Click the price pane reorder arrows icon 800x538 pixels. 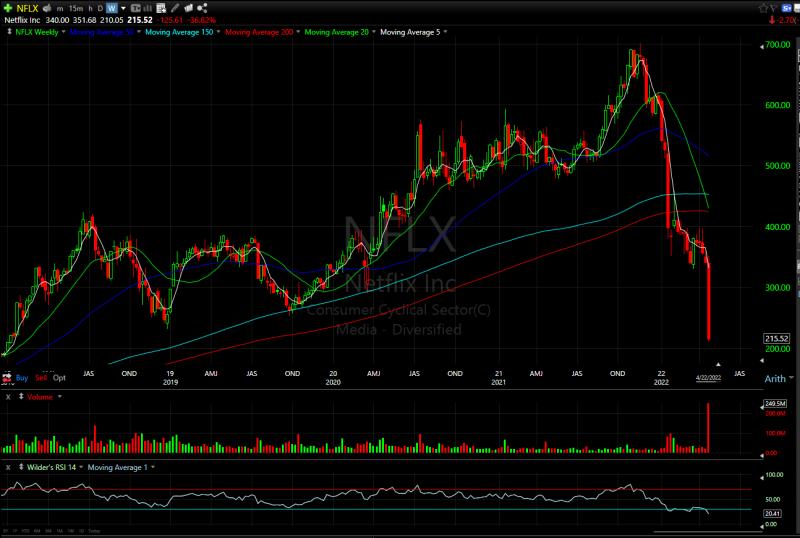click(x=9, y=32)
